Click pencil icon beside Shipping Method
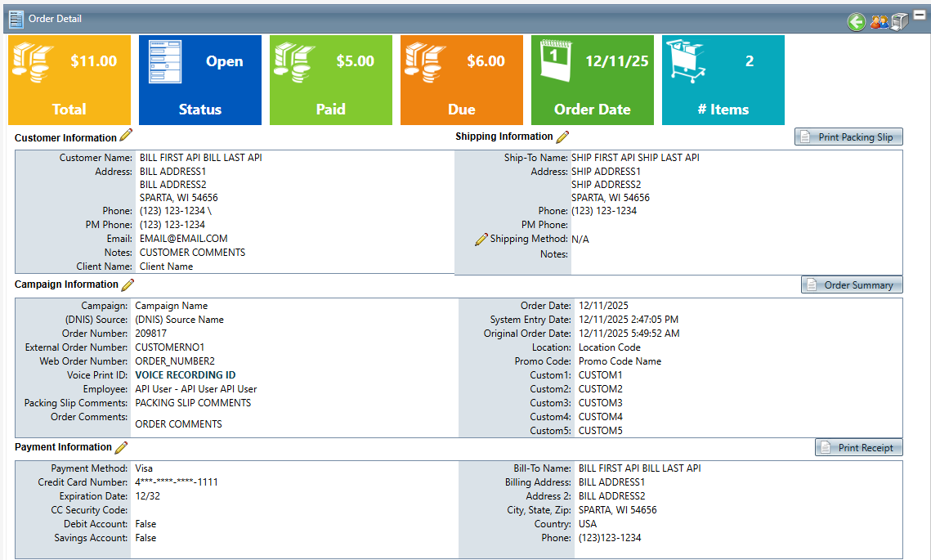The height and width of the screenshot is (560, 931). [481, 240]
